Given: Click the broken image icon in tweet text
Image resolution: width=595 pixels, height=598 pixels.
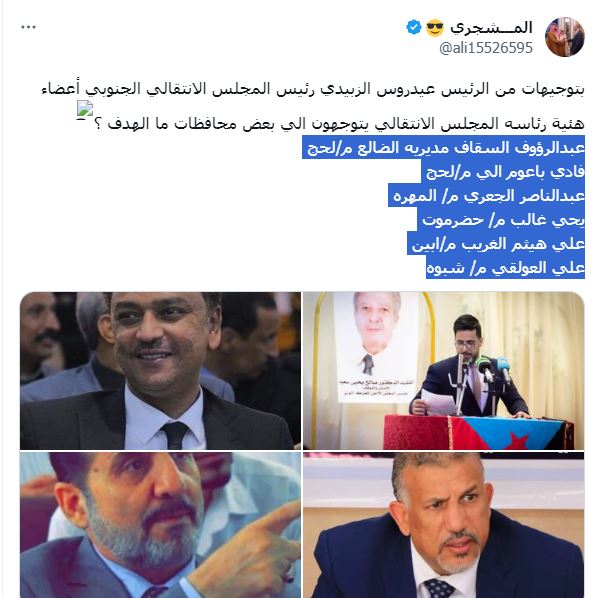Looking at the screenshot, I should pos(85,109).
